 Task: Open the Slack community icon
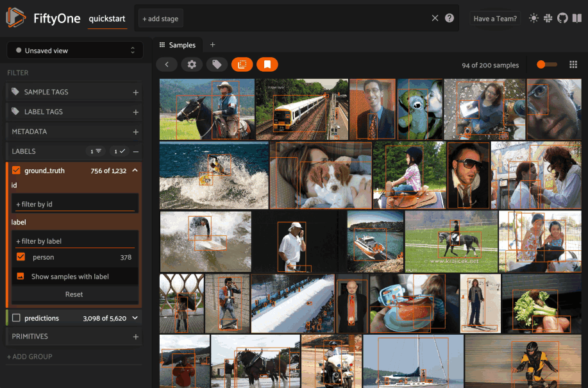[x=548, y=19]
